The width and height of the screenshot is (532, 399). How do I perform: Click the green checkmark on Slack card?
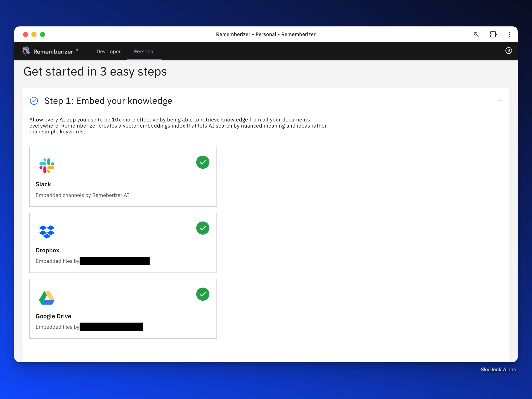203,162
